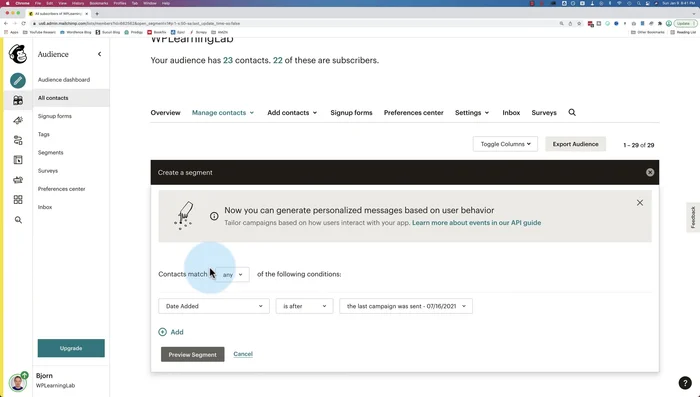The height and width of the screenshot is (397, 700).
Task: Open the 'is after' condition dropdown
Action: click(304, 306)
